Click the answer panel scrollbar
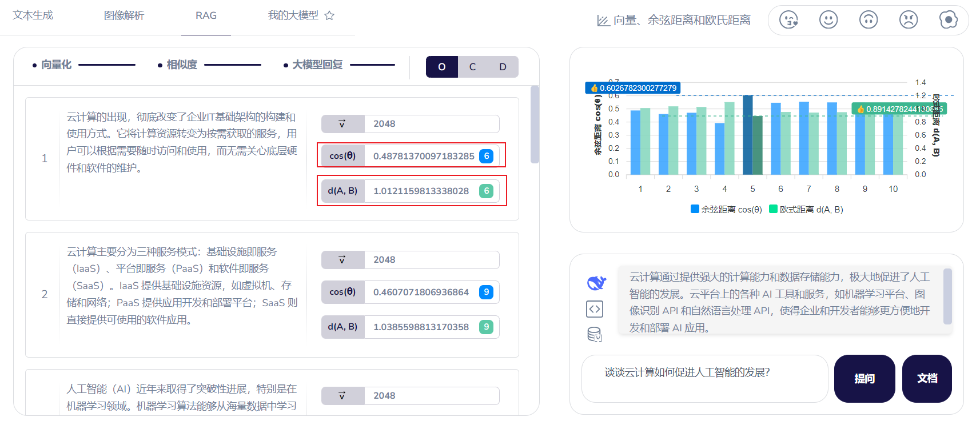 pyautogui.click(x=947, y=296)
